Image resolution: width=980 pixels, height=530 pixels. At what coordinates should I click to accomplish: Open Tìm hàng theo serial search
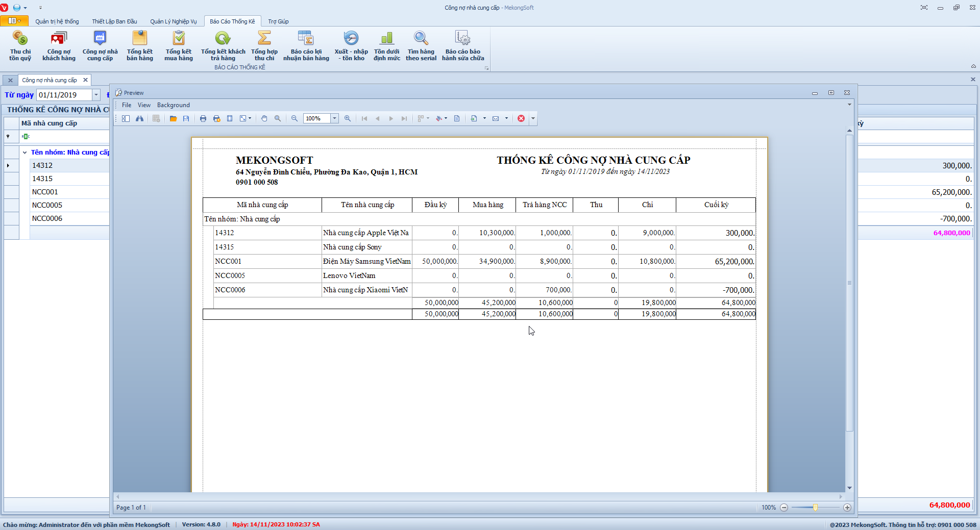[421, 45]
